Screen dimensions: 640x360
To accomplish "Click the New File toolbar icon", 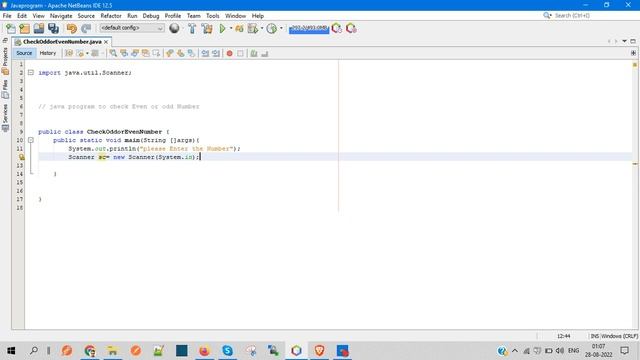I will click(x=11, y=28).
